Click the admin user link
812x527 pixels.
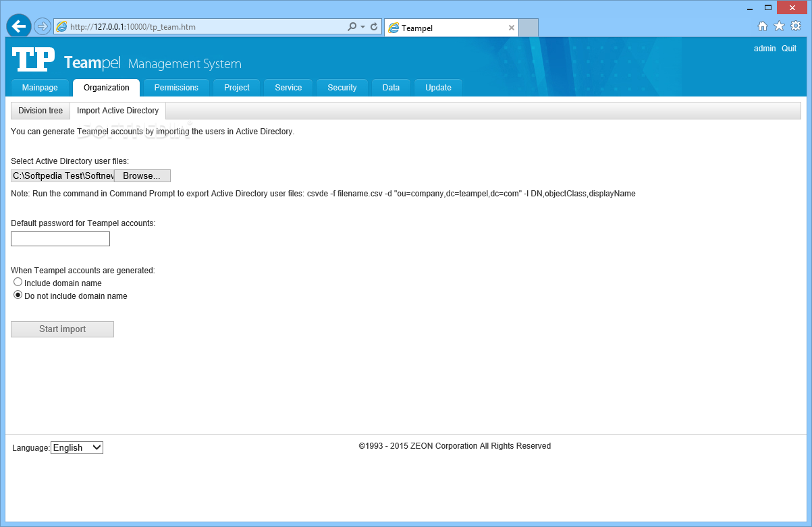[x=765, y=49]
